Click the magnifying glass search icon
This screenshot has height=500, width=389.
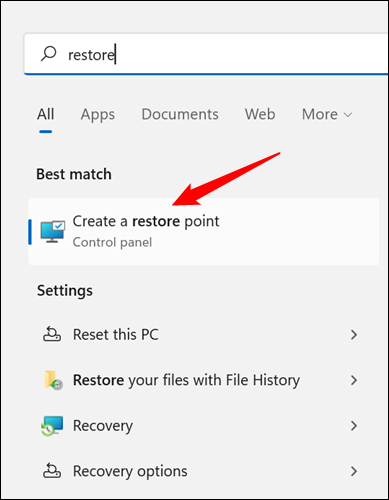[x=49, y=54]
